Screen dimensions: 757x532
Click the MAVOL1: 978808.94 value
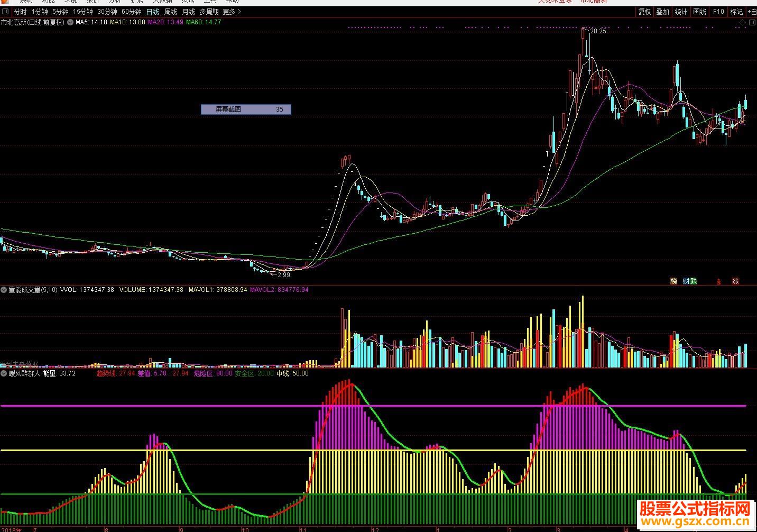point(218,290)
